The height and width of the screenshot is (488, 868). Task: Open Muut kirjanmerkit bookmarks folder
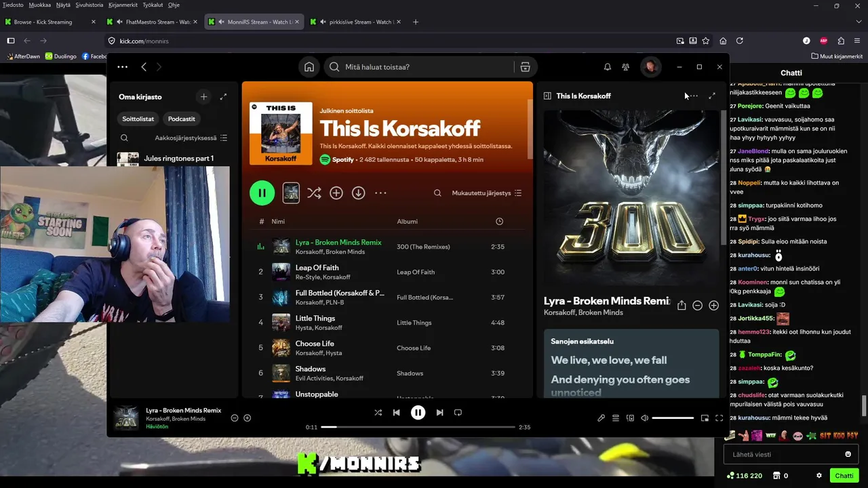click(x=836, y=56)
